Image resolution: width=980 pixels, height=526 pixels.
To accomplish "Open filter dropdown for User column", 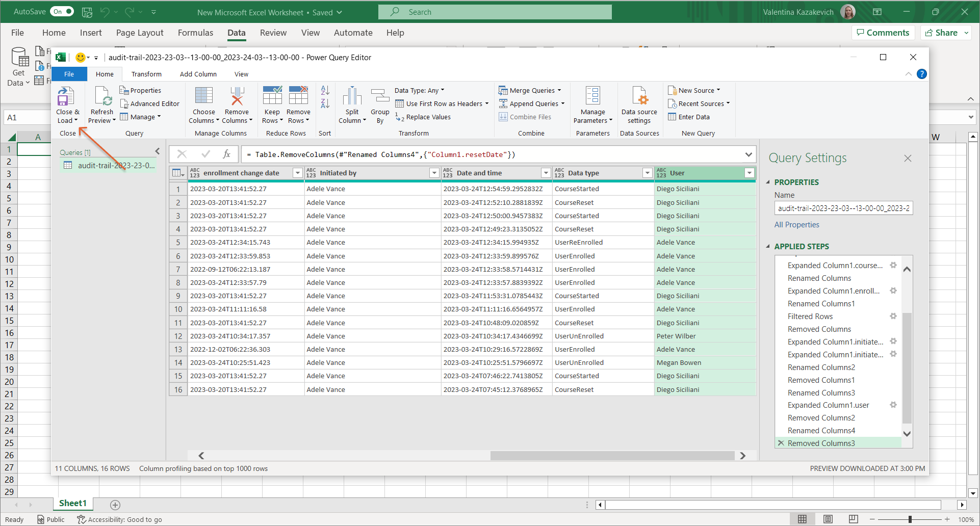I will click(x=749, y=173).
